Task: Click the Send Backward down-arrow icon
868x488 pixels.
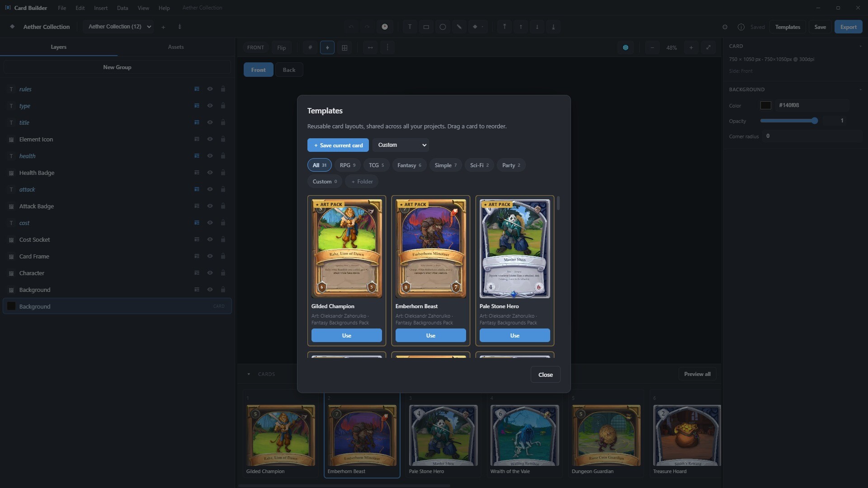Action: [537, 27]
